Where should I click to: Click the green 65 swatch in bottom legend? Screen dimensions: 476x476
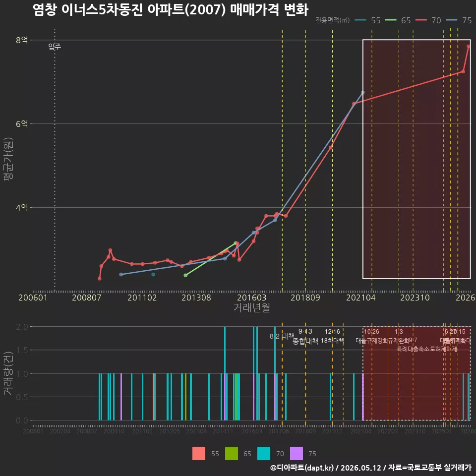click(x=232, y=454)
